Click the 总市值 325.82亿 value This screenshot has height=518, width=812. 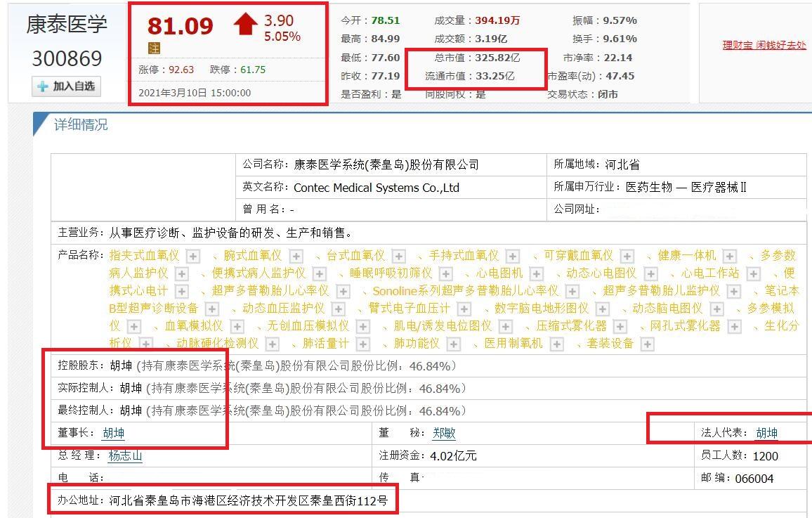pyautogui.click(x=497, y=58)
